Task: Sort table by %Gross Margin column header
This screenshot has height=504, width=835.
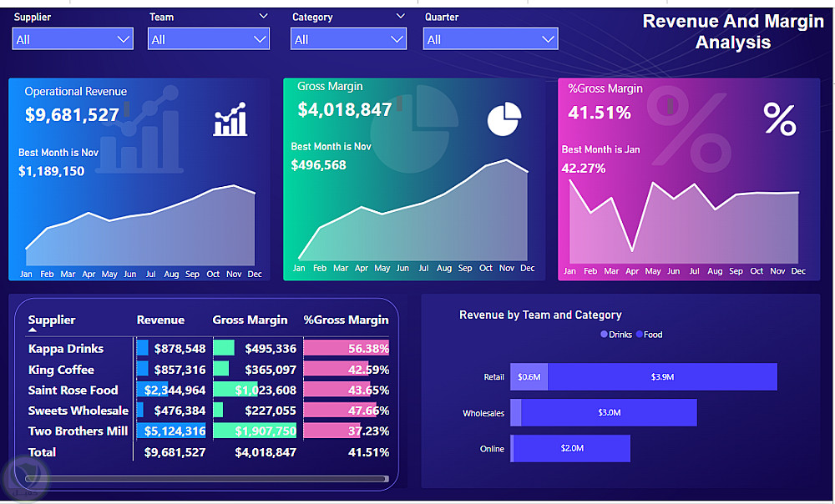Action: point(347,320)
